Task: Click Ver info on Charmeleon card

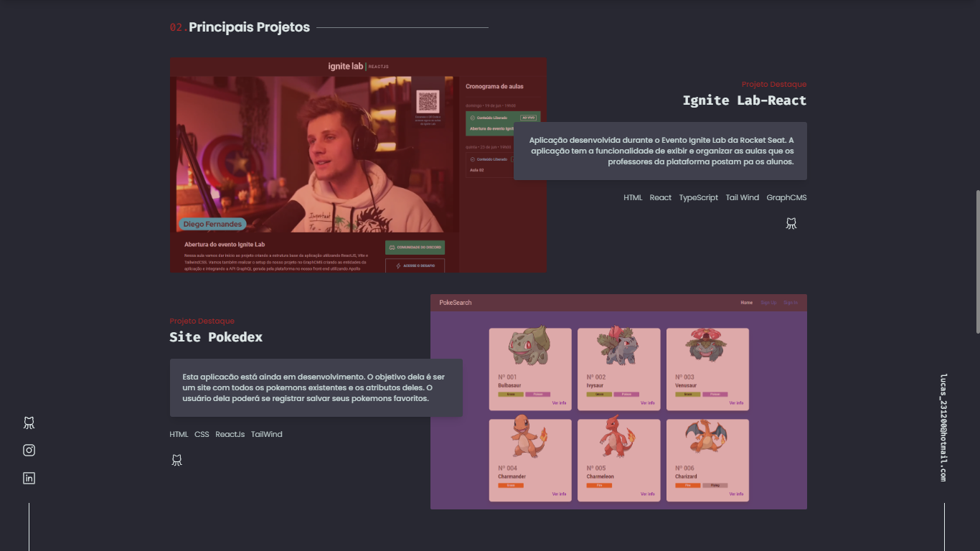Action: pos(648,494)
